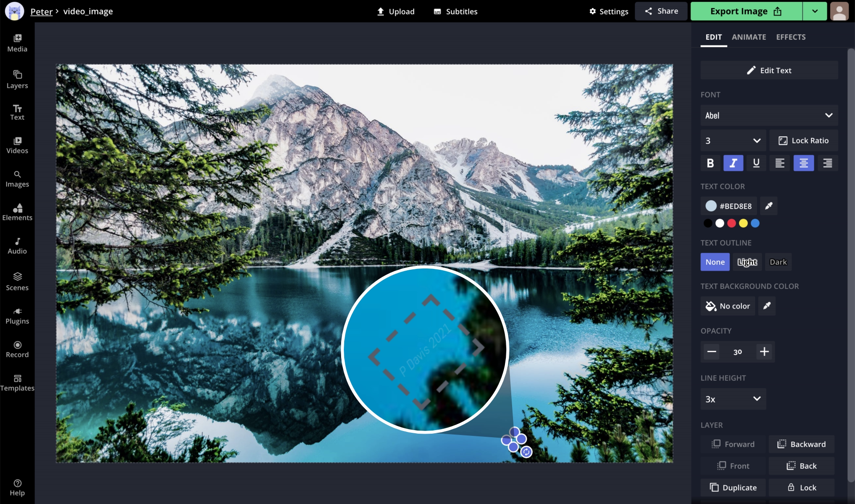Select the light blue #BED8E8 color swatch

[x=710, y=207]
